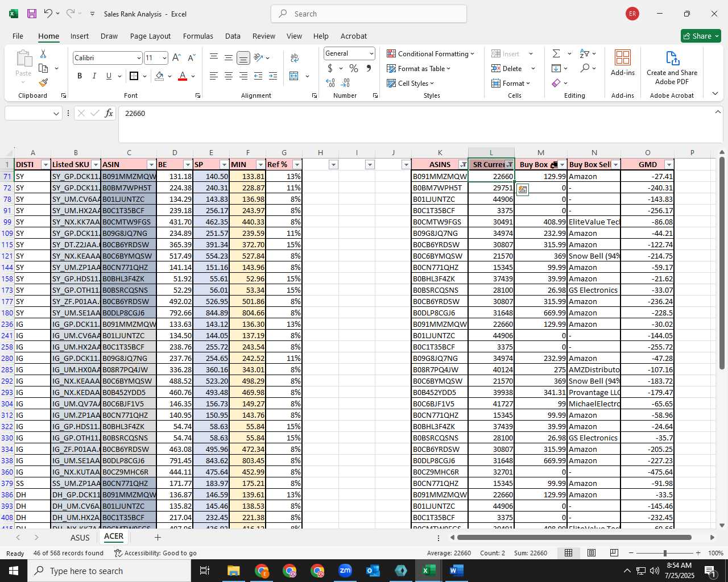Open the Add-ins icon

623,57
